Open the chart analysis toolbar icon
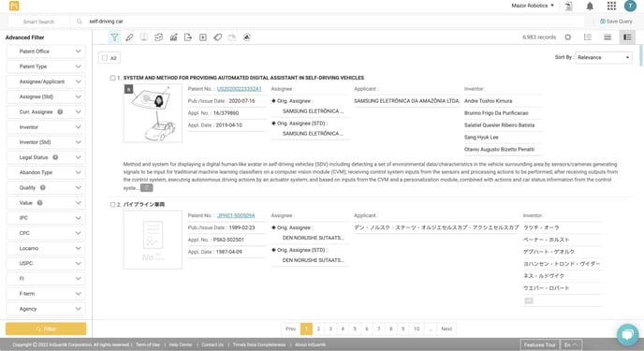Screen dimensions: 644x351 click(x=174, y=37)
